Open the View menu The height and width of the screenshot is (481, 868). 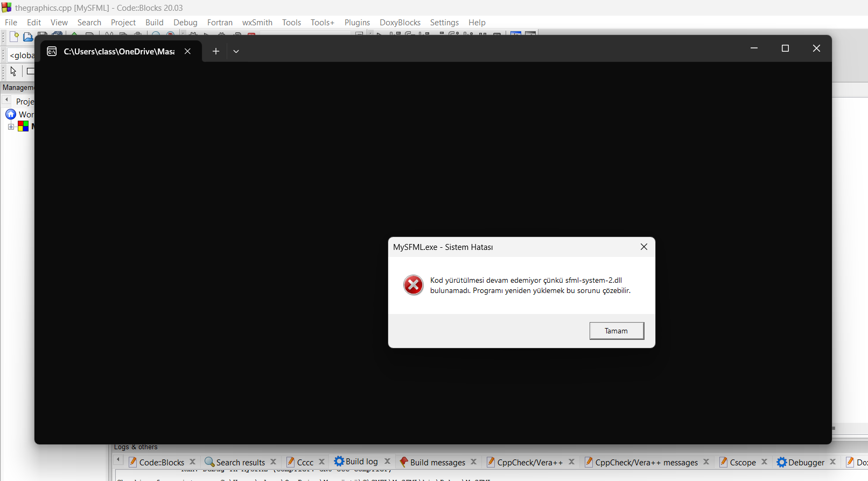pyautogui.click(x=59, y=22)
